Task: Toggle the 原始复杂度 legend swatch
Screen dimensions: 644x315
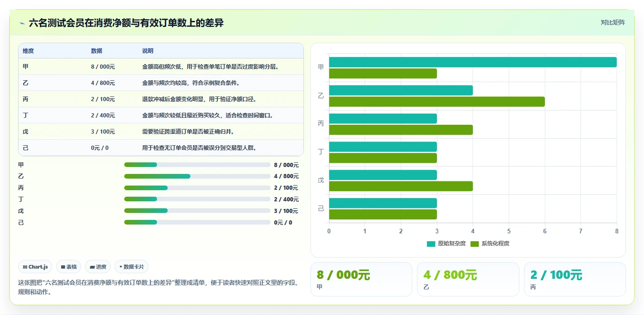Action: click(431, 244)
